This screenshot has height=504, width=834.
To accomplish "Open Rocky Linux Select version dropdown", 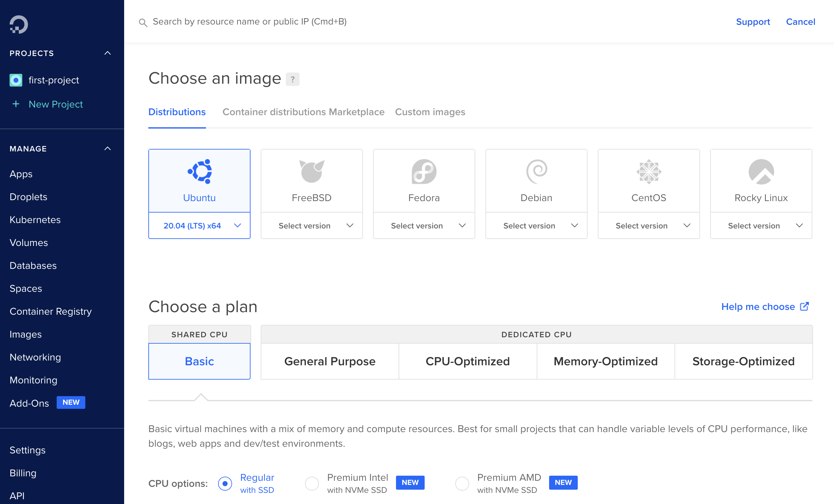I will (761, 226).
